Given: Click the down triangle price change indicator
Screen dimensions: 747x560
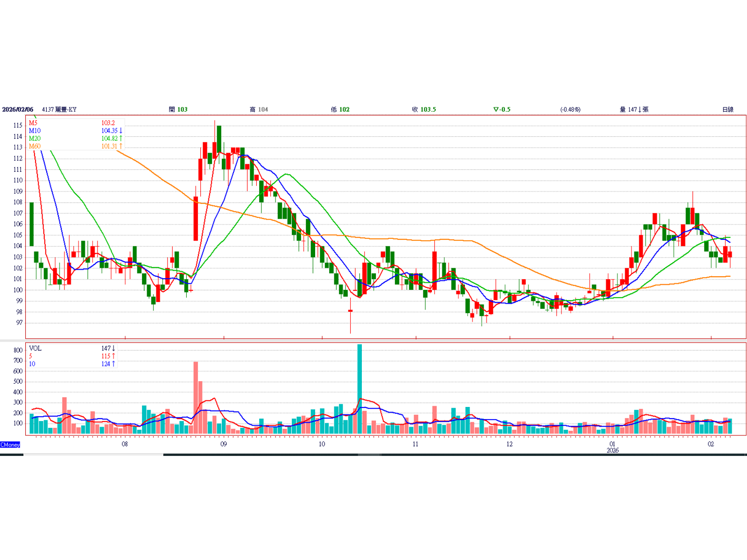Looking at the screenshot, I should click(x=496, y=110).
